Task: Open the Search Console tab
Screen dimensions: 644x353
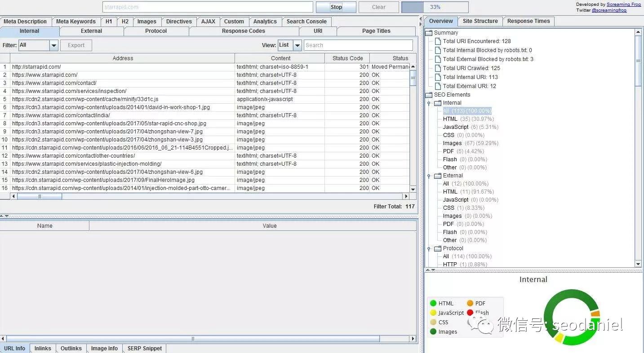Action: [306, 22]
